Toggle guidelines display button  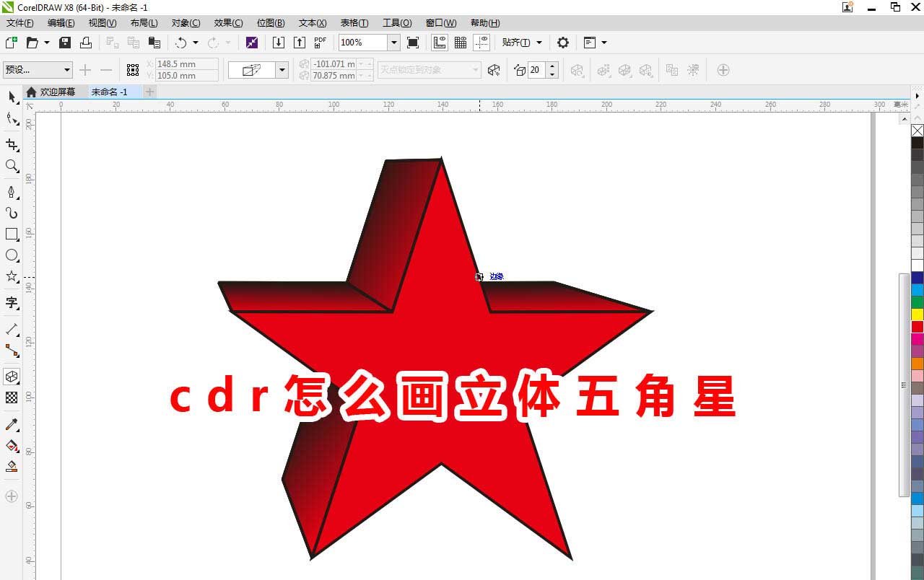[481, 43]
